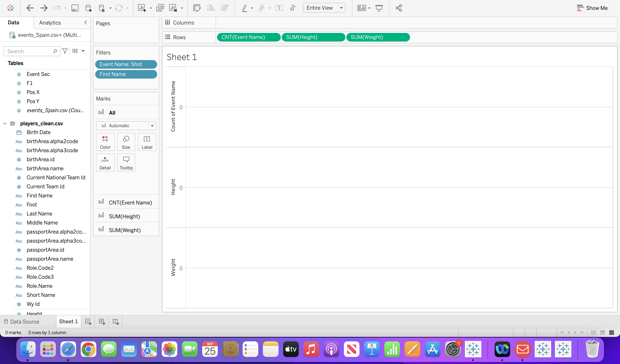This screenshot has width=620, height=364.
Task: Open presentation mode
Action: coord(379,8)
